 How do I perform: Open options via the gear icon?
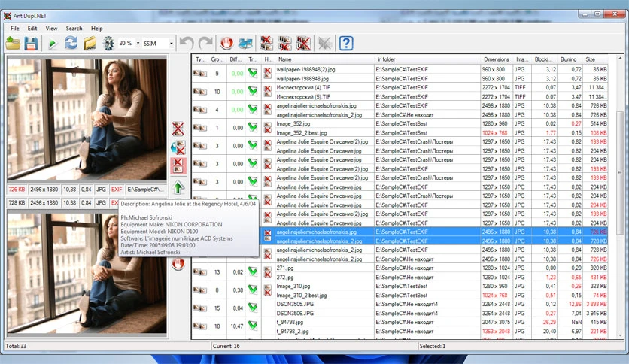(108, 44)
